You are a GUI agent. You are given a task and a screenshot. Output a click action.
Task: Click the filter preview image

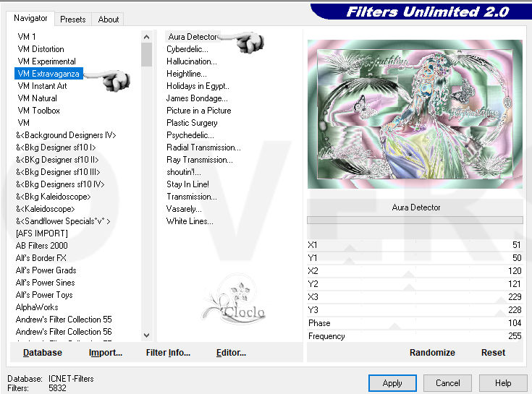[415, 114]
